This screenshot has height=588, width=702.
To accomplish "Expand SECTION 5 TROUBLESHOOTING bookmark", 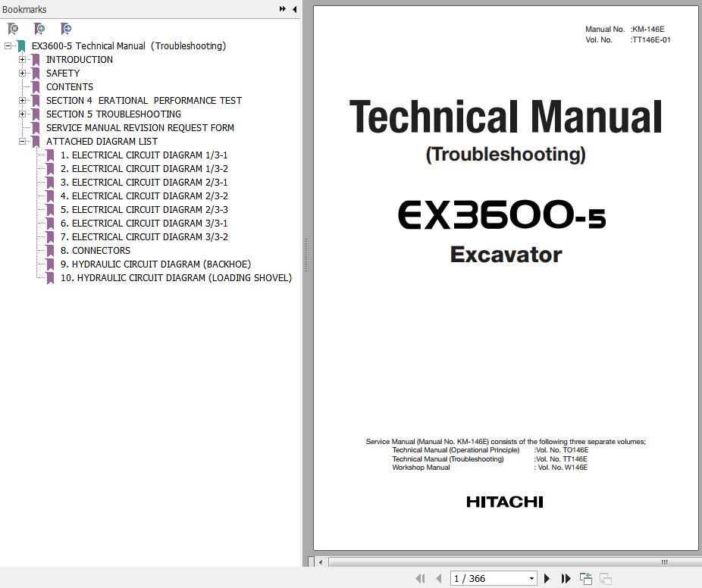I will (22, 114).
